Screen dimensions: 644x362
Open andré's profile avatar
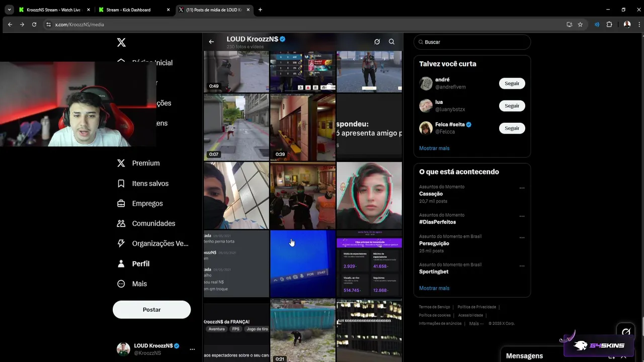pos(426,83)
